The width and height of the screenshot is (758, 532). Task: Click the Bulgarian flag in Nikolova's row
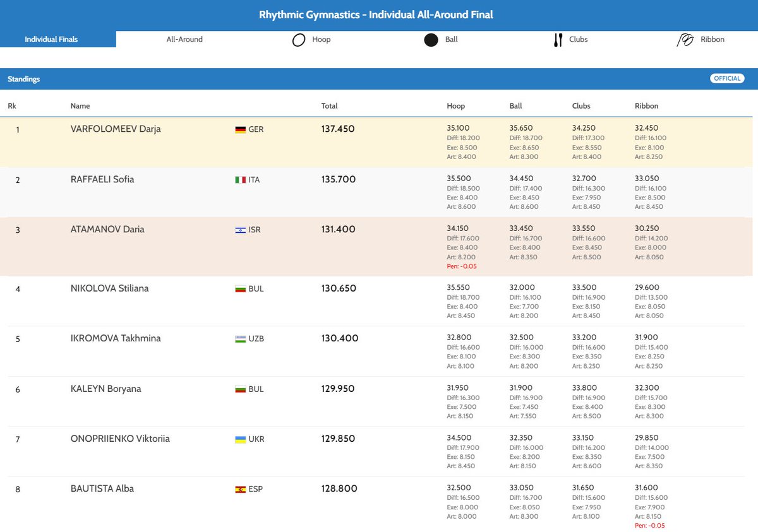click(240, 289)
